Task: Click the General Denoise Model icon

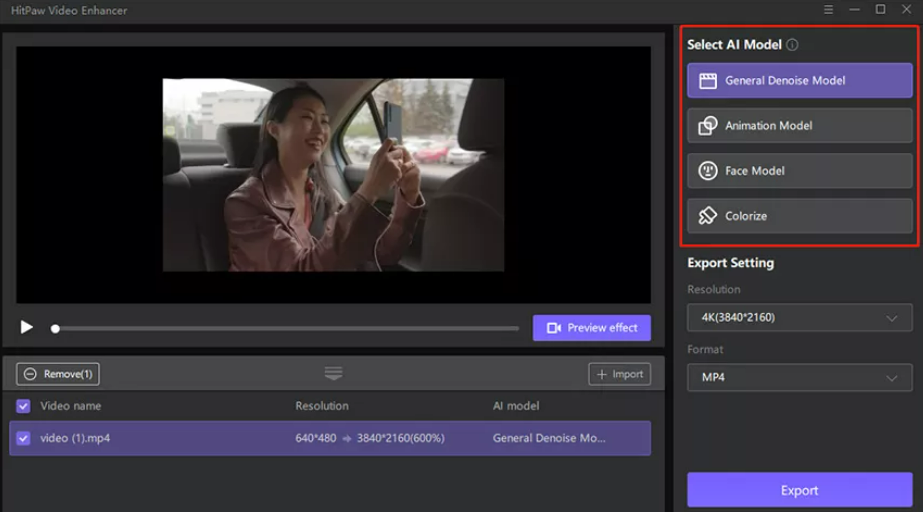Action: point(708,81)
